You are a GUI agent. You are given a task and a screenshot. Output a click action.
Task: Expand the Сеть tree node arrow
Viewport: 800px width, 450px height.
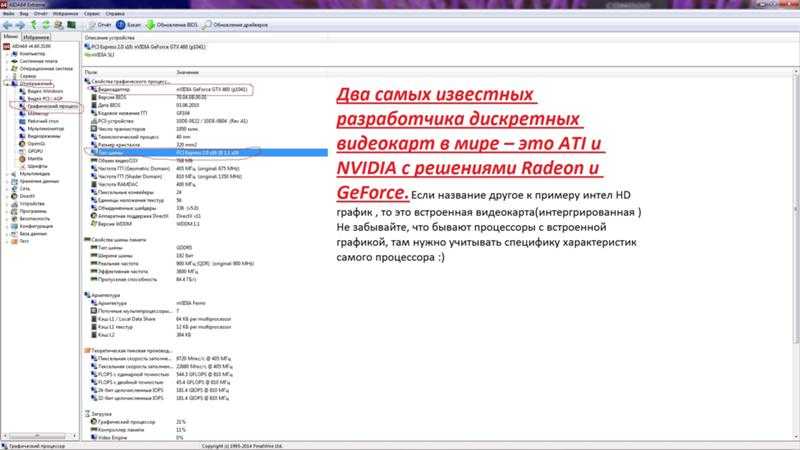(x=7, y=189)
